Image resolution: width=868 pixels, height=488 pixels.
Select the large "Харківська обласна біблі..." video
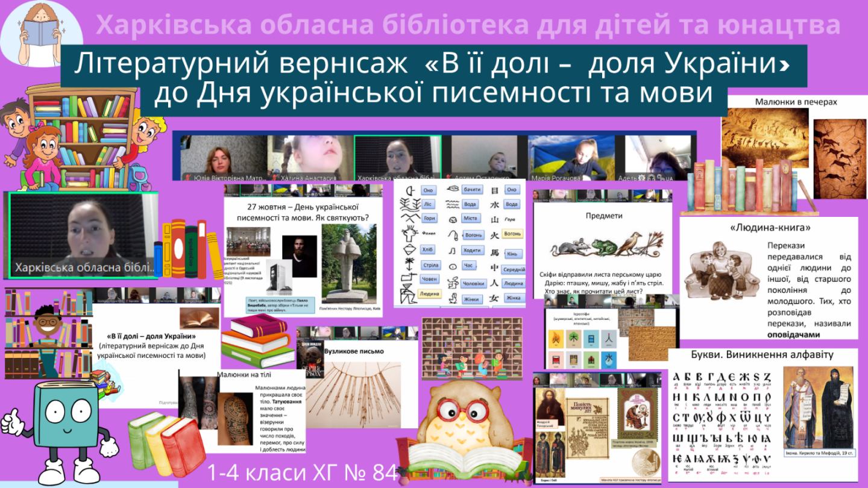pos(81,235)
